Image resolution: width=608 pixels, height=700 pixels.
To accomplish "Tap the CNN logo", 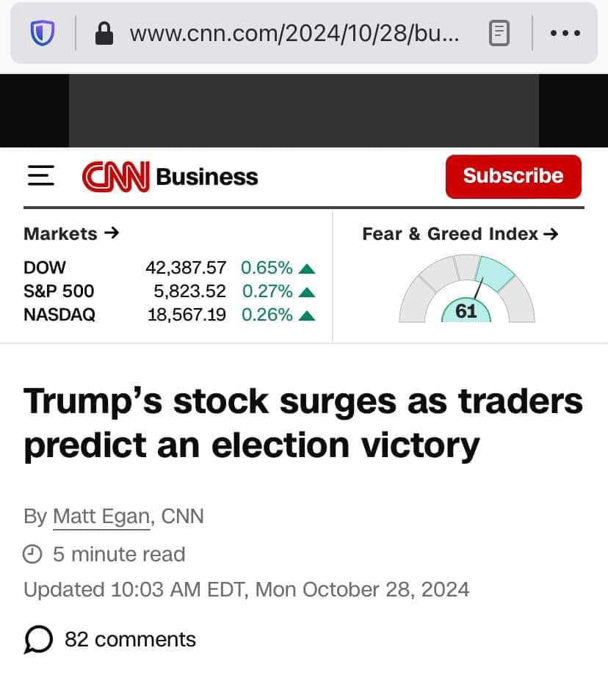I will pos(116,176).
